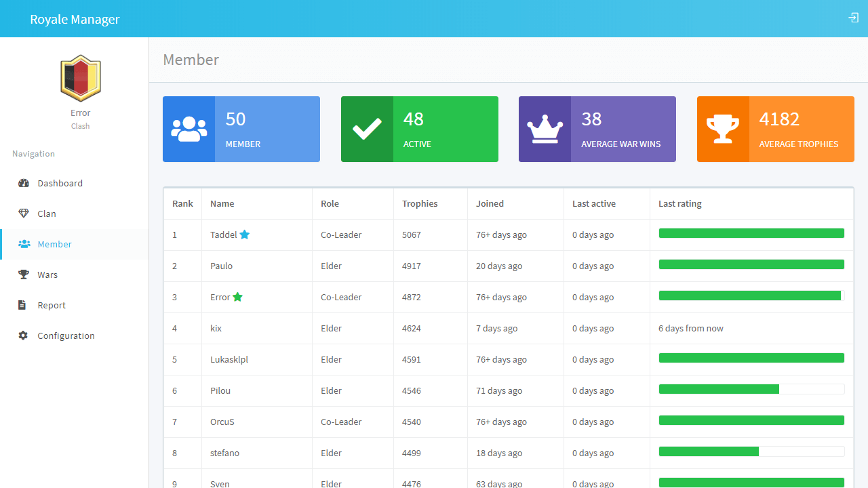868x488 pixels.
Task: Click the Royale Manager title link
Action: (75, 19)
